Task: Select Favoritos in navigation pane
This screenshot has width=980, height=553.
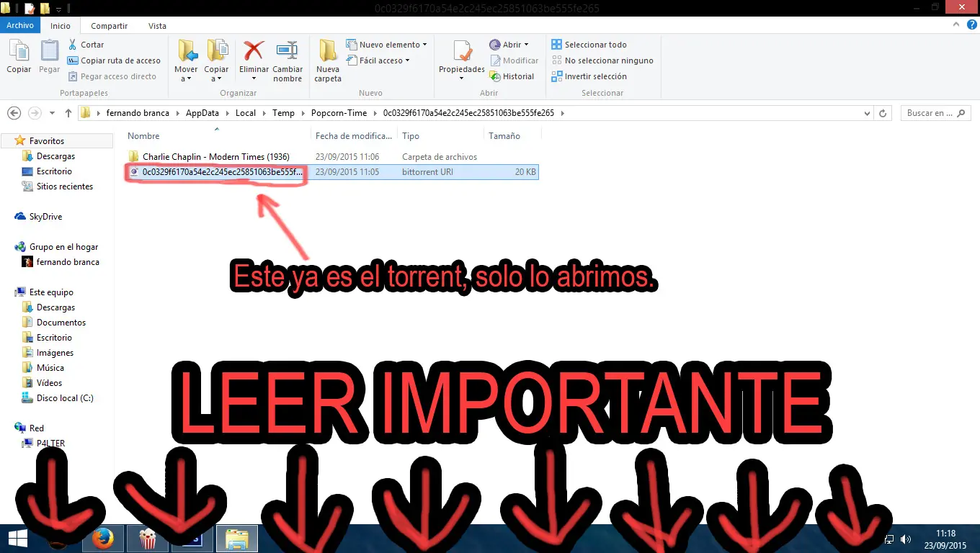Action: 47,141
